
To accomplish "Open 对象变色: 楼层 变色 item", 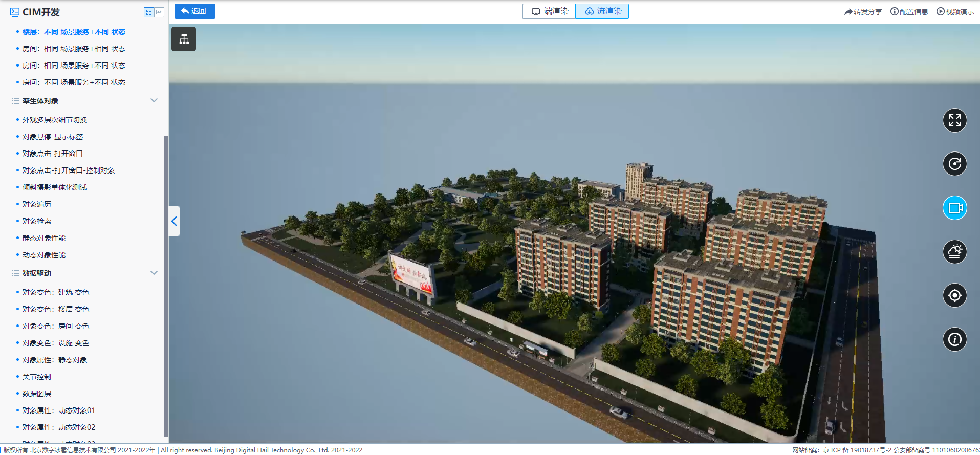I will click(x=56, y=309).
